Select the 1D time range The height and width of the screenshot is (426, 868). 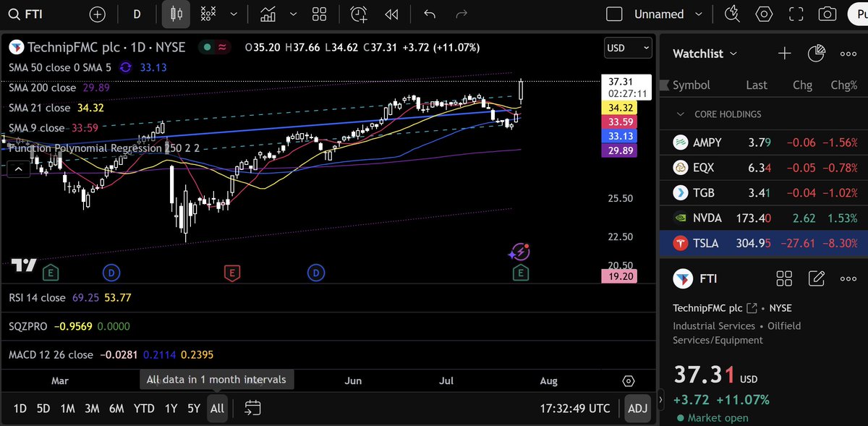tap(20, 408)
